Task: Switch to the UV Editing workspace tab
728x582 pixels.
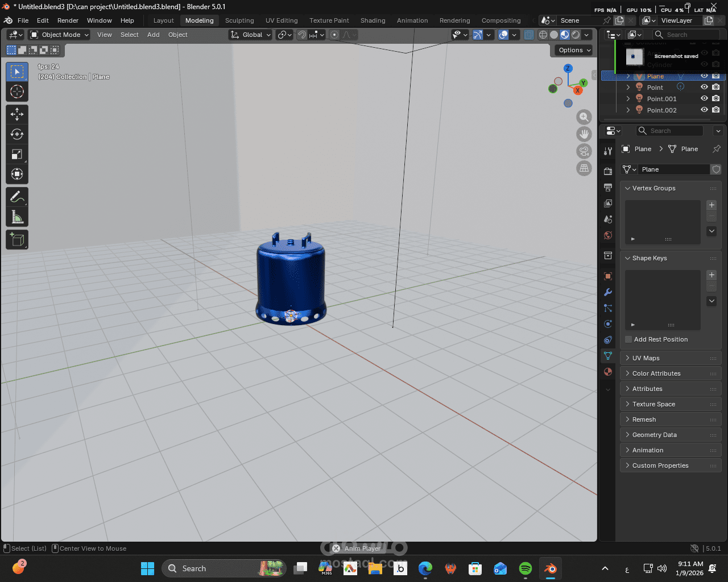Action: (x=282, y=20)
